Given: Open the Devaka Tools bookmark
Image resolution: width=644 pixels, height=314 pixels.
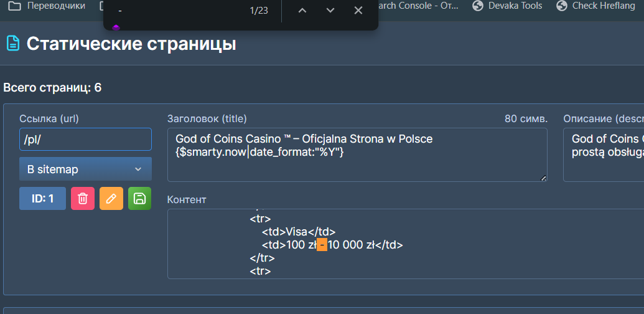Looking at the screenshot, I should click(508, 6).
